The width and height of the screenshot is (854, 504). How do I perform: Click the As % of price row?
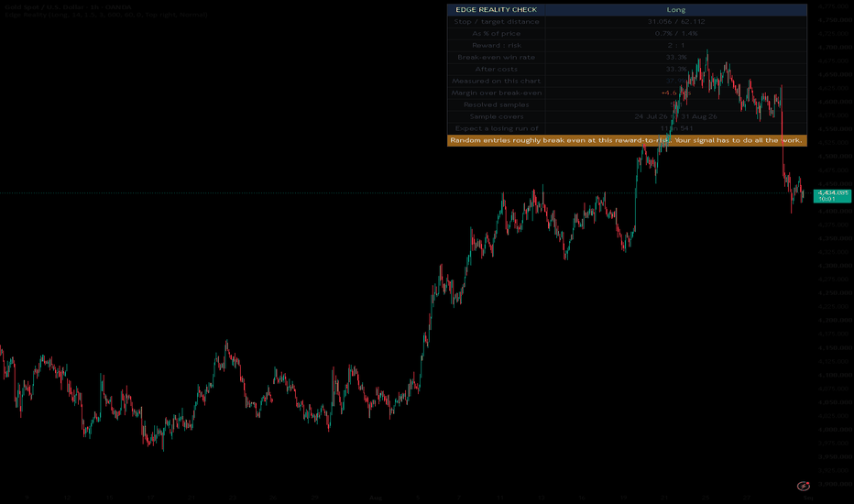tap(627, 34)
